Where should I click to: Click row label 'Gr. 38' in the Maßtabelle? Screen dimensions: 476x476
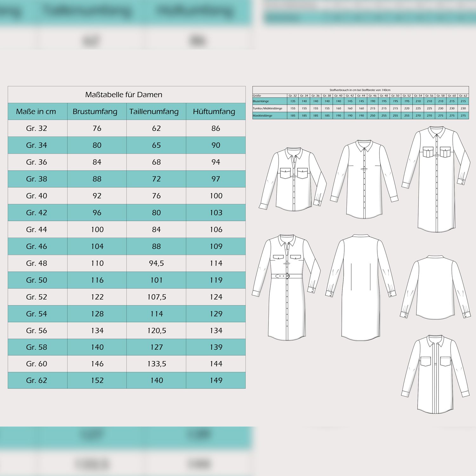36,179
